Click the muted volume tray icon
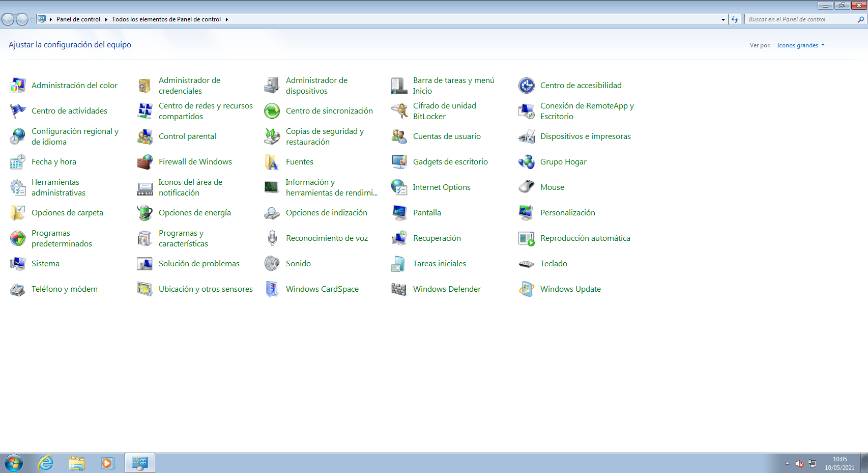Screen dimensions: 868x473 pyautogui.click(x=800, y=463)
